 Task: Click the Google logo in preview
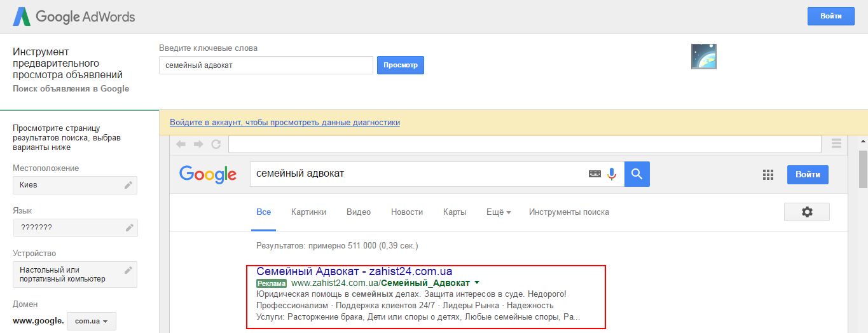(x=208, y=173)
